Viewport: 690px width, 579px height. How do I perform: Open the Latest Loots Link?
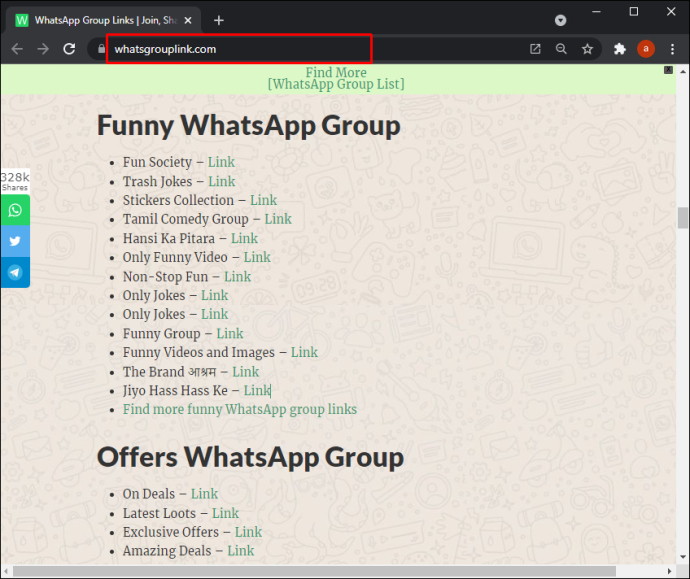point(225,513)
